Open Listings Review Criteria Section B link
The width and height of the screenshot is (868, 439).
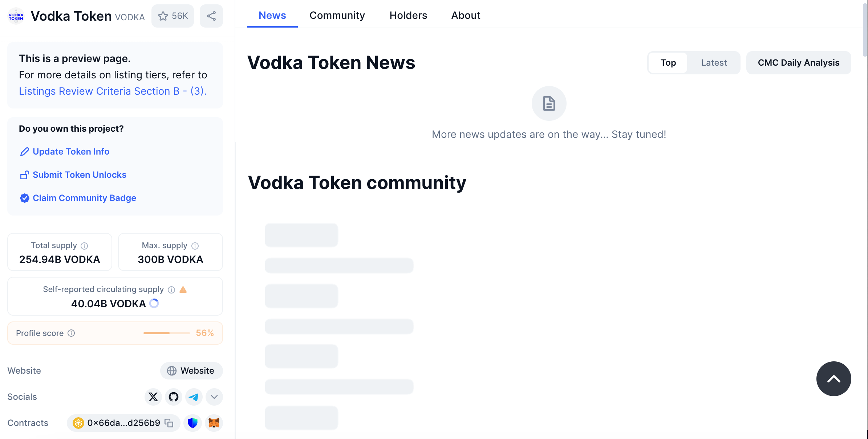(113, 91)
